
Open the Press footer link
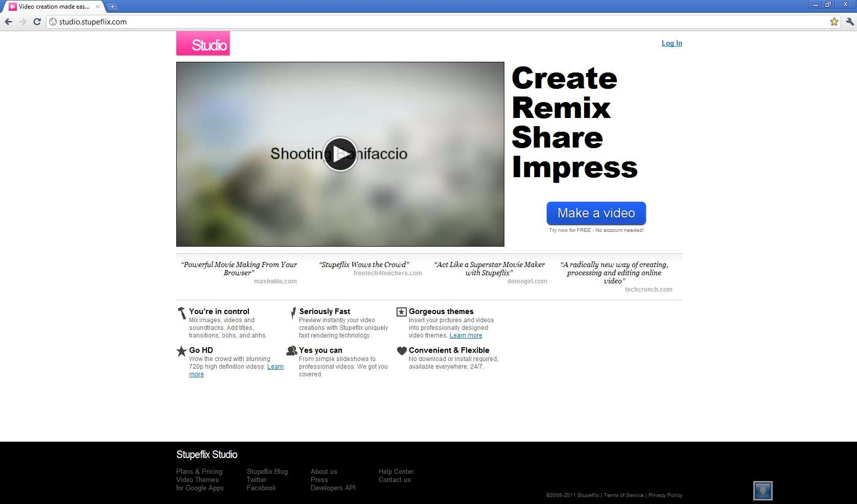click(319, 479)
